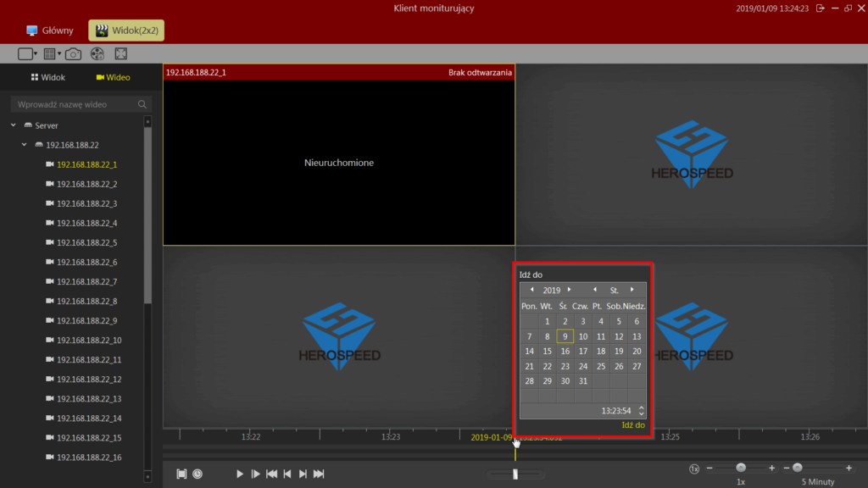Click the 1x speed reset icon

click(694, 469)
